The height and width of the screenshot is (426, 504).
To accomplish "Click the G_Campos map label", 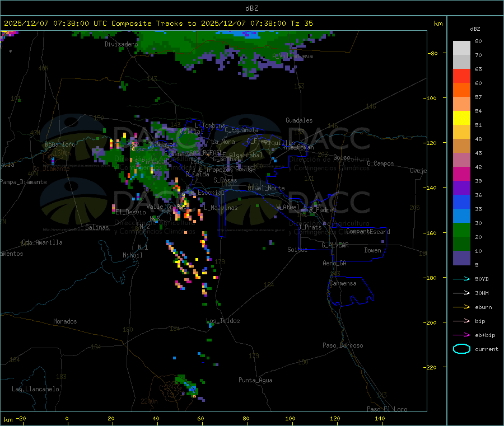I will pos(380,163).
